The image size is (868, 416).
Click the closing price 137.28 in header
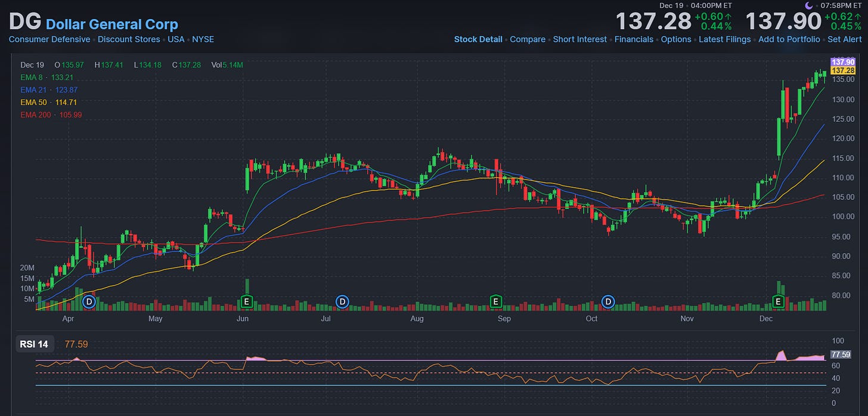click(x=653, y=21)
